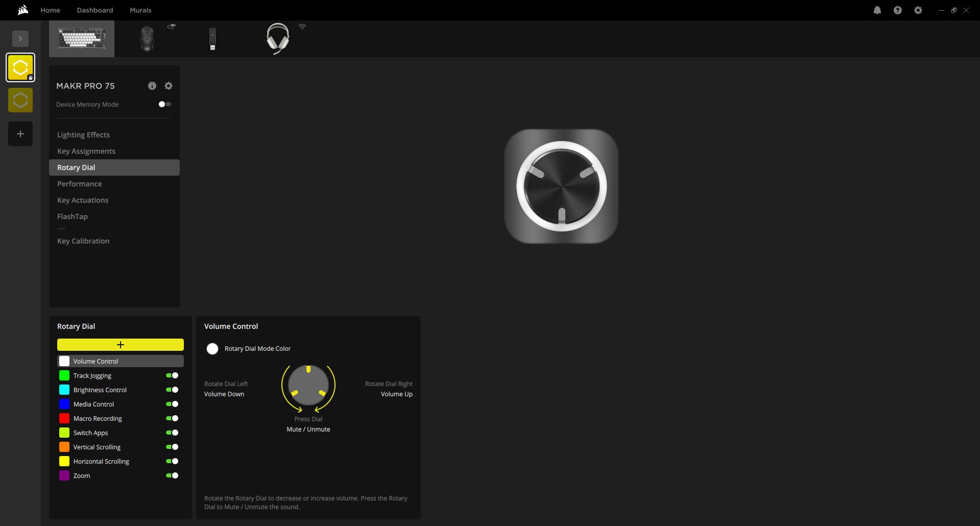The height and width of the screenshot is (526, 980).
Task: Select Media Control in the mode list
Action: click(94, 404)
